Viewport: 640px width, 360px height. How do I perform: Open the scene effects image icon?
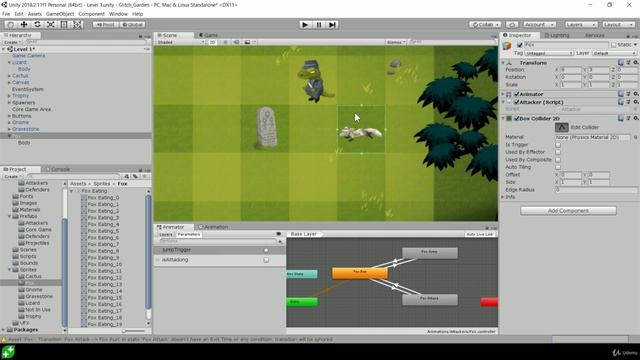[x=247, y=42]
